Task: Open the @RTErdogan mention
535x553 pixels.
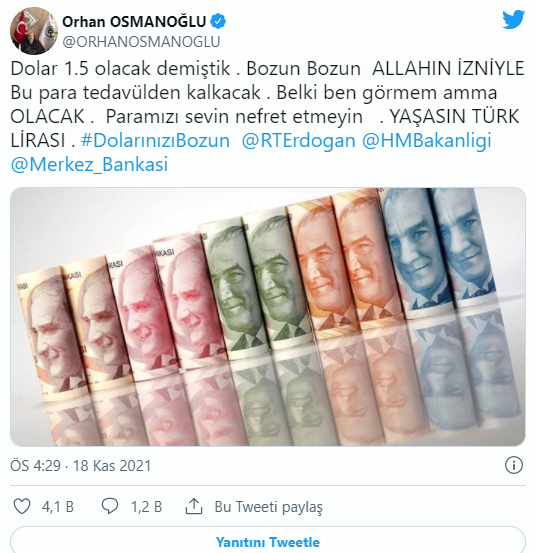Action: coord(298,140)
